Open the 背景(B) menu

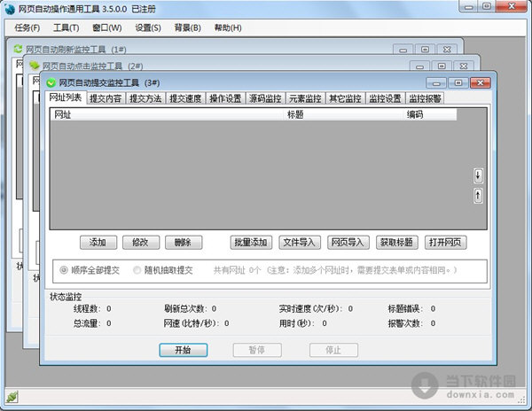[188, 27]
